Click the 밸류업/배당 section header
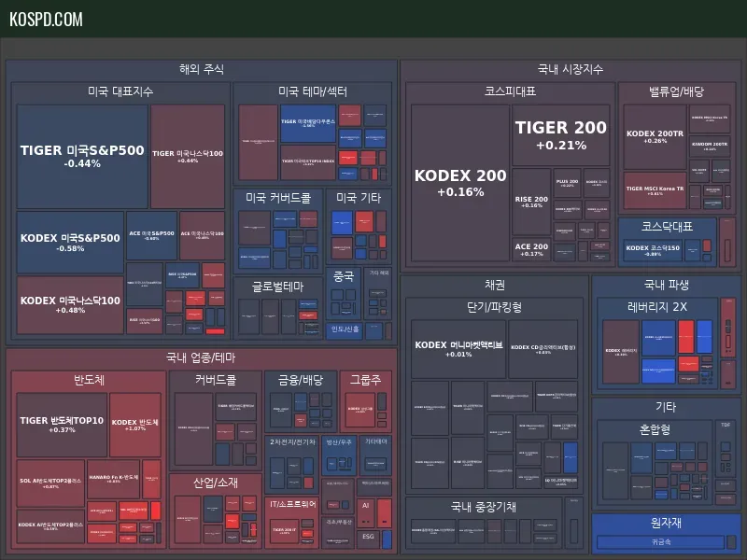 (676, 91)
